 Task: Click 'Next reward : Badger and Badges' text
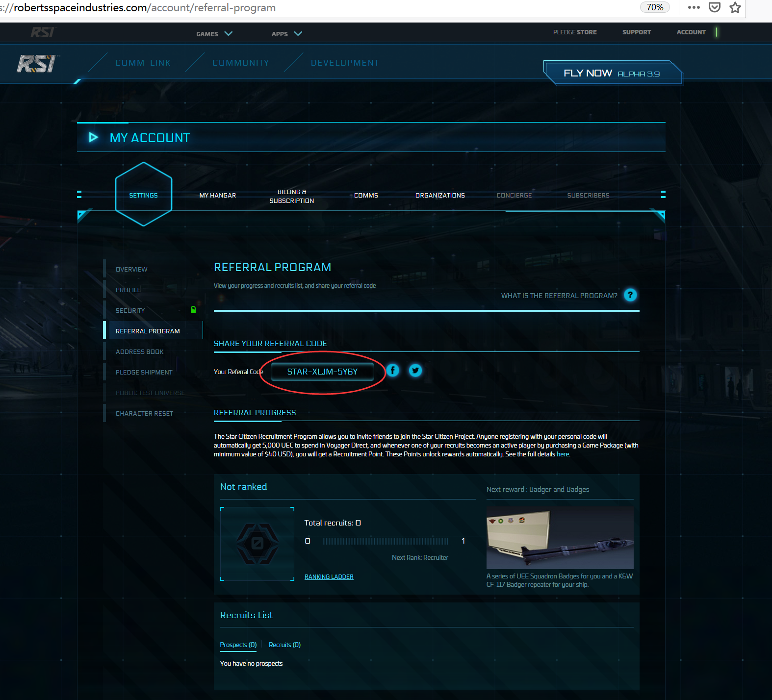pos(538,490)
